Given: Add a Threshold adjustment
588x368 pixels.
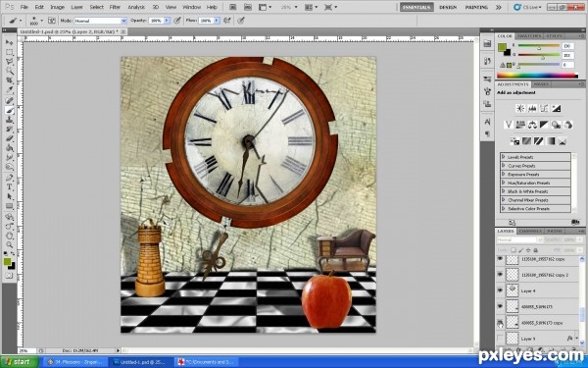Looking at the screenshot, I should (x=538, y=141).
